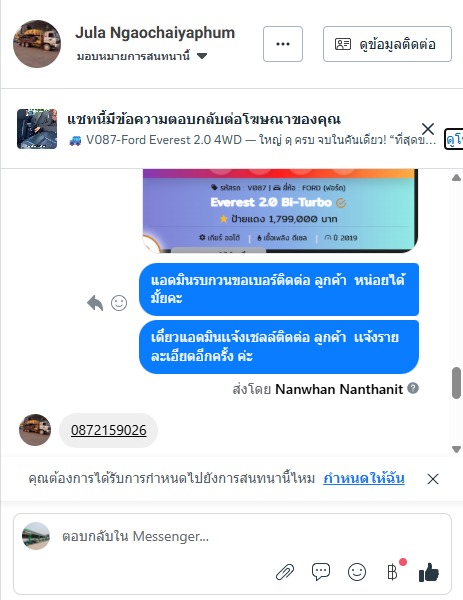Screen dimensions: 463x600
Task: Click the dropdown arrow under Jula Ngaochaiyaphum
Action: tap(202, 56)
